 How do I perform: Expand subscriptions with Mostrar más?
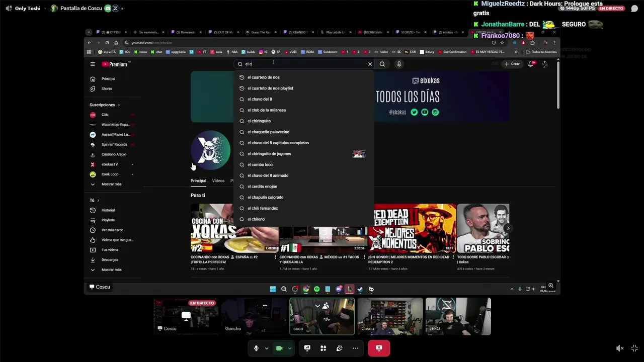(112, 184)
